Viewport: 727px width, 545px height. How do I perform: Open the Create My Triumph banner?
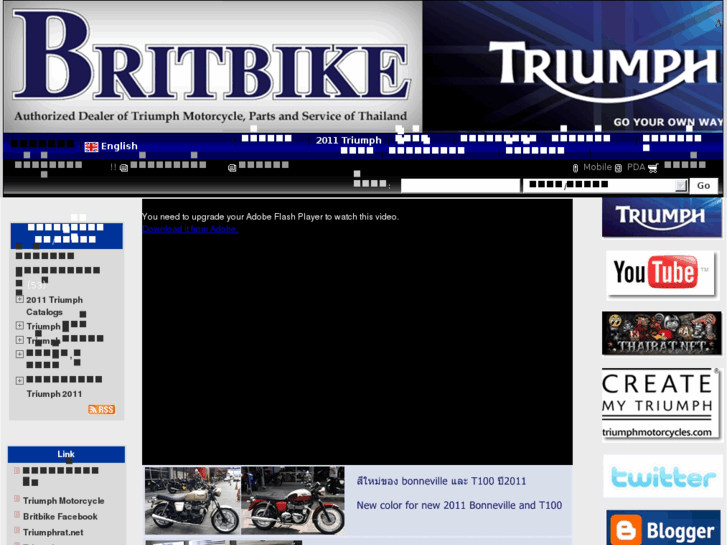point(660,404)
